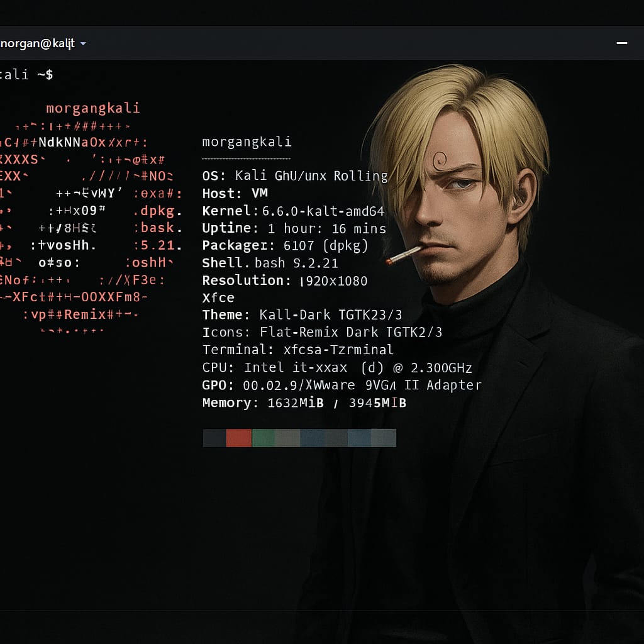Viewport: 644px width, 644px height.
Task: Click the Theme Kali-Dark line
Action: point(302,315)
